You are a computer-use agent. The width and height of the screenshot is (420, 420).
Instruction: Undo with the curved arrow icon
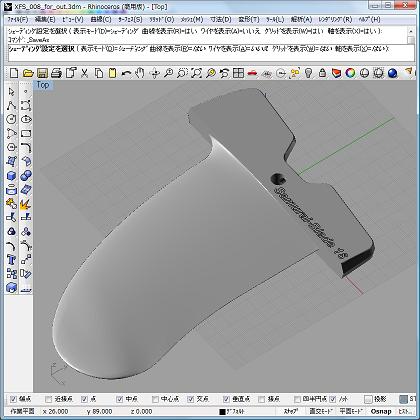[x=126, y=73]
